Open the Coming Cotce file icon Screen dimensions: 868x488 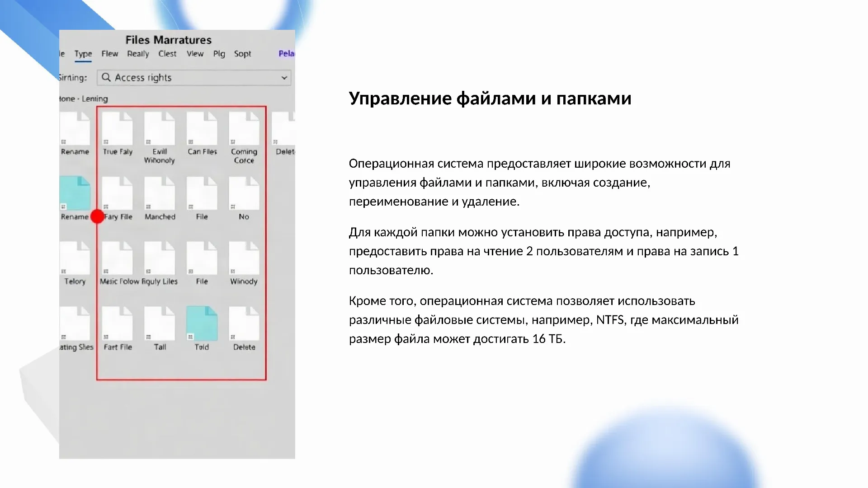[x=244, y=129]
